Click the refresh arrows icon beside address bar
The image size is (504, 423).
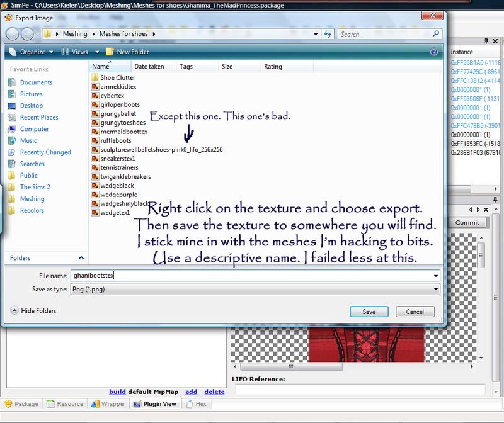coord(328,34)
